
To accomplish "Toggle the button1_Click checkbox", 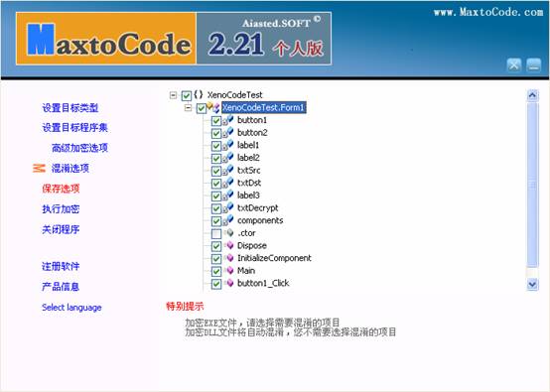I will pyautogui.click(x=216, y=284).
